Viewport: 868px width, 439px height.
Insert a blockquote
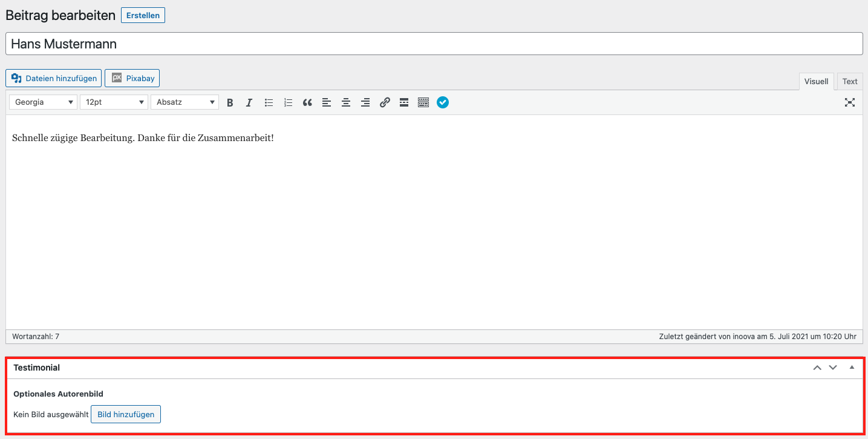[x=307, y=103]
